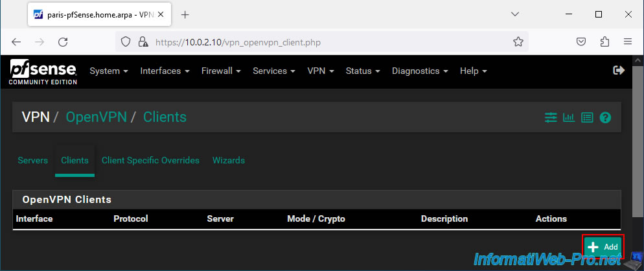
Task: Click the Description column header
Action: pos(444,218)
